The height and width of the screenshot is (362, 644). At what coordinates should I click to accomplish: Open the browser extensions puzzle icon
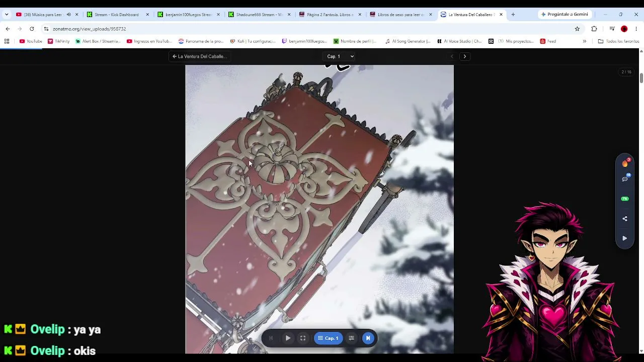pyautogui.click(x=594, y=29)
